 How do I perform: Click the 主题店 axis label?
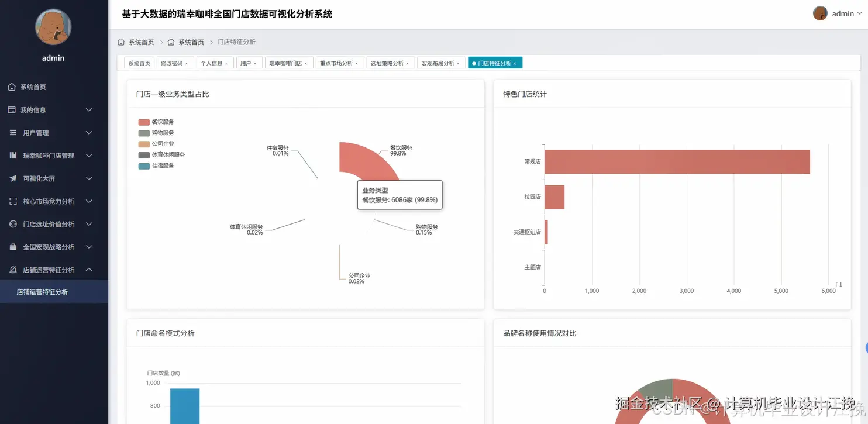533,267
